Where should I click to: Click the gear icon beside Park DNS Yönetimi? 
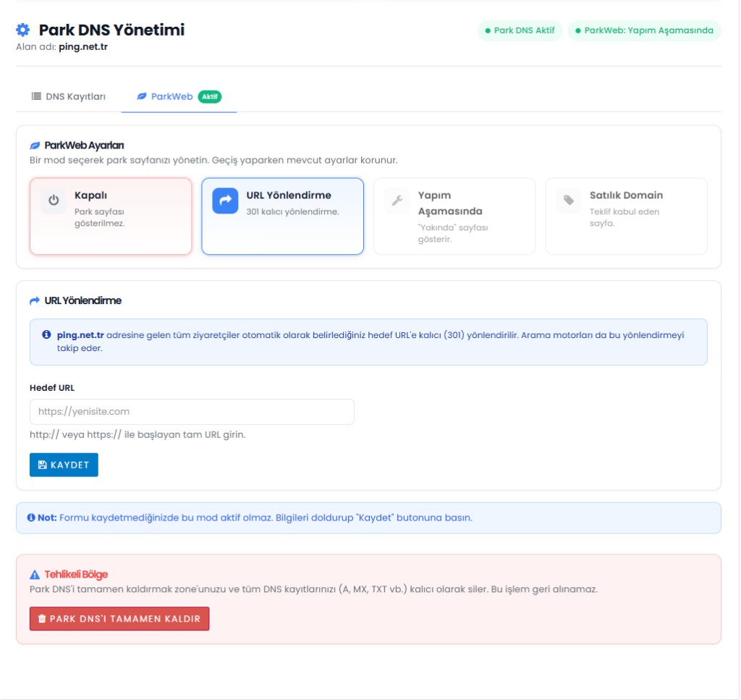22,30
